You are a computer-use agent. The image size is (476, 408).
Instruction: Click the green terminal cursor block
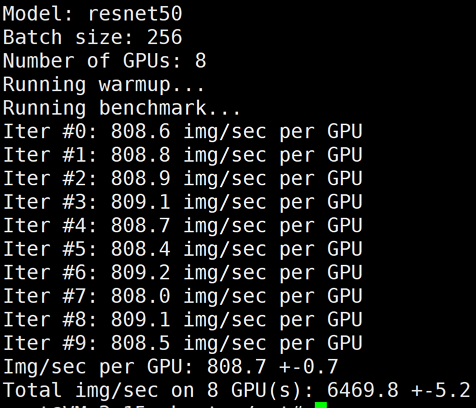(x=321, y=405)
